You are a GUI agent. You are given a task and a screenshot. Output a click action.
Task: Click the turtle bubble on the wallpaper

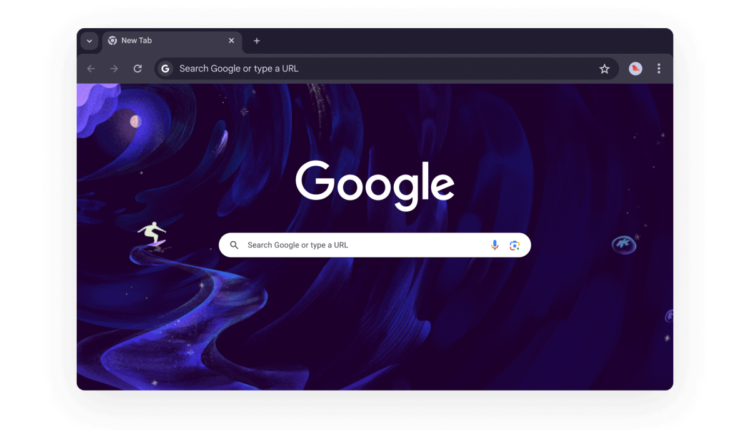[x=623, y=242]
